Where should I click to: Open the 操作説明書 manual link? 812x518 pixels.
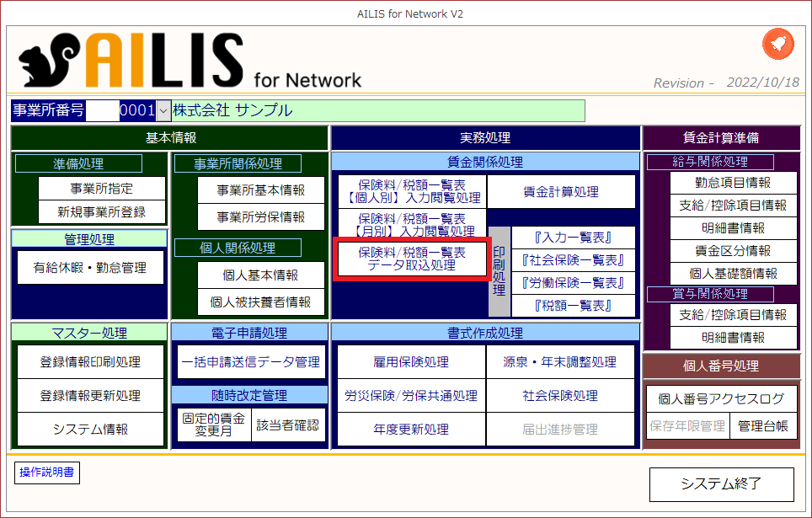tap(47, 473)
